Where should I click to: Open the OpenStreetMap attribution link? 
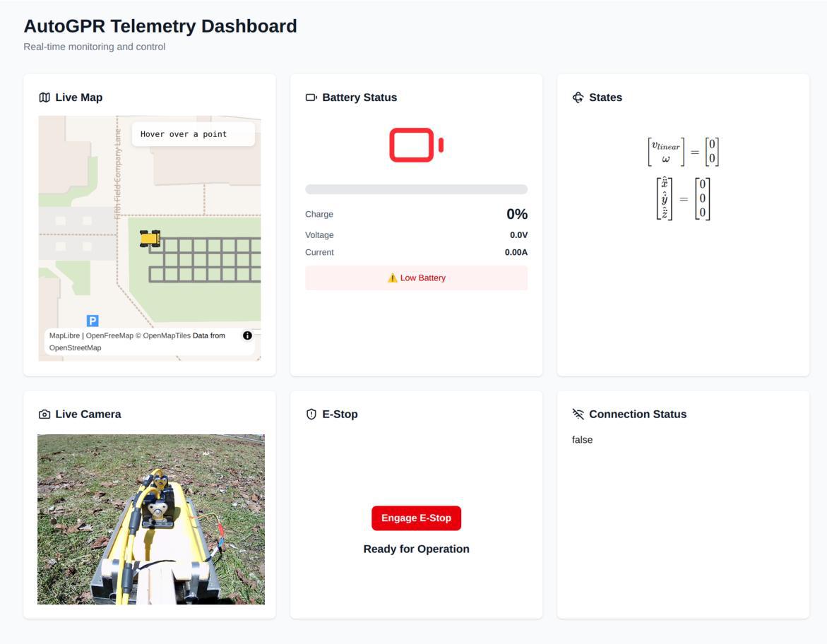75,347
